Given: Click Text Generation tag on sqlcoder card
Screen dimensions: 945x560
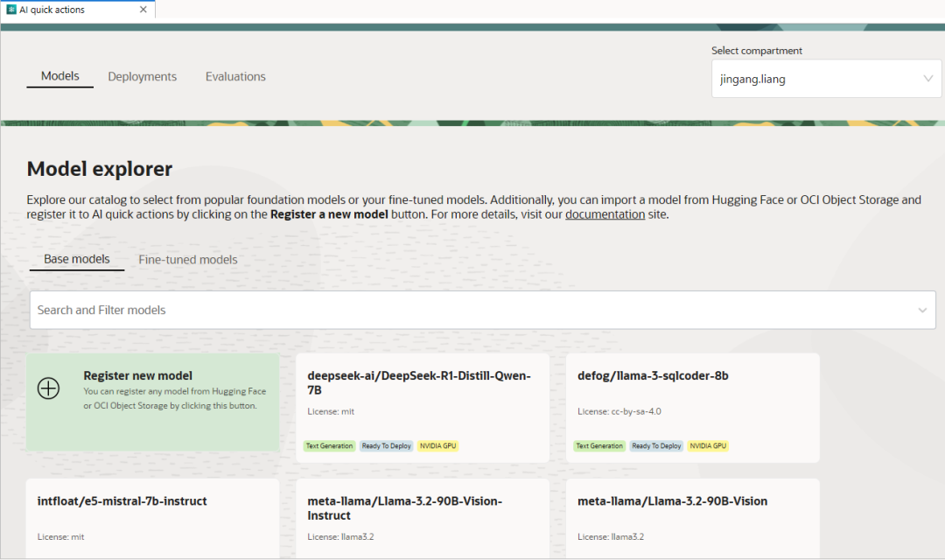Looking at the screenshot, I should pos(599,446).
